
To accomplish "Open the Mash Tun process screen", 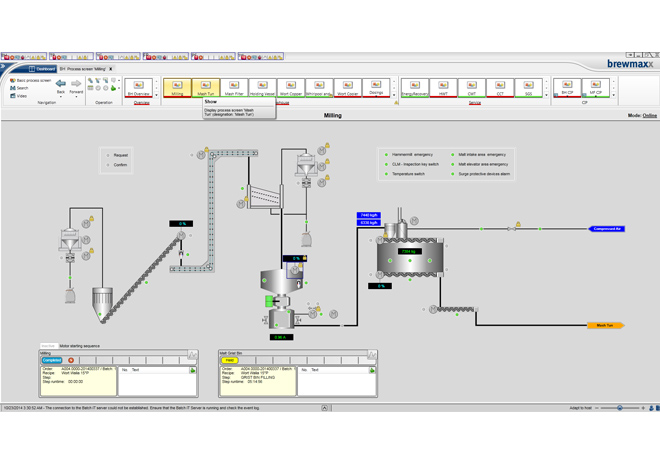I will (205, 87).
